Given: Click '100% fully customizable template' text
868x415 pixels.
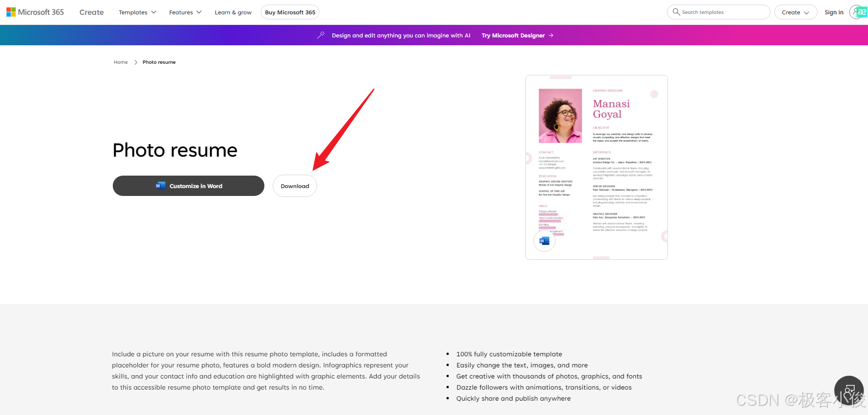Looking at the screenshot, I should click(x=509, y=354).
